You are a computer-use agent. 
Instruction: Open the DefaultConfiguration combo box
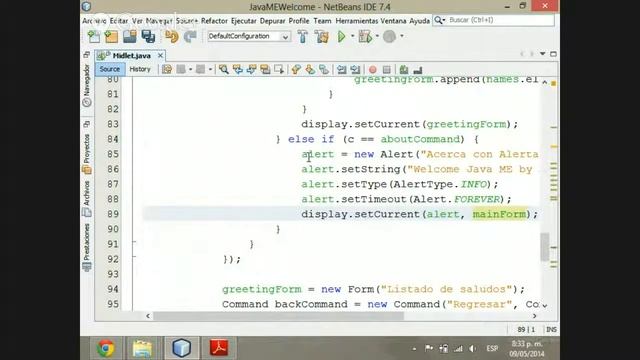(249, 36)
